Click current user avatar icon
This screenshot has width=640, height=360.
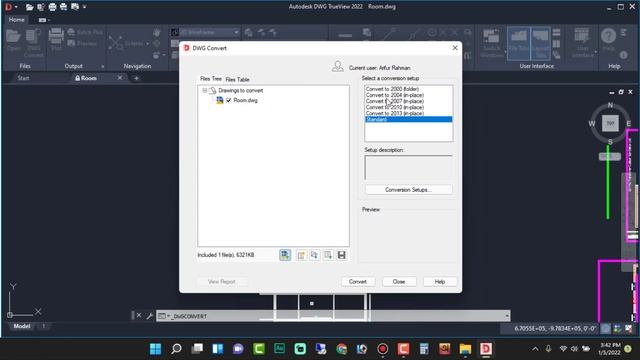pos(338,67)
